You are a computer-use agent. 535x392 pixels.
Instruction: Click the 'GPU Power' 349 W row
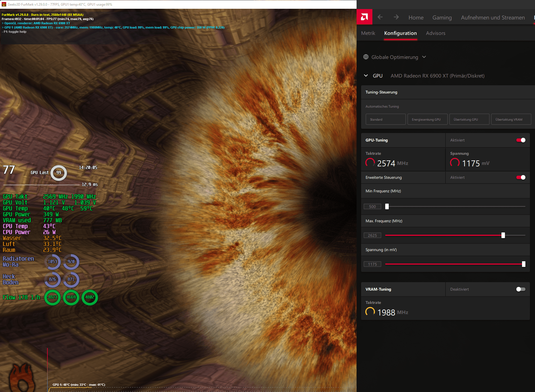click(31, 214)
